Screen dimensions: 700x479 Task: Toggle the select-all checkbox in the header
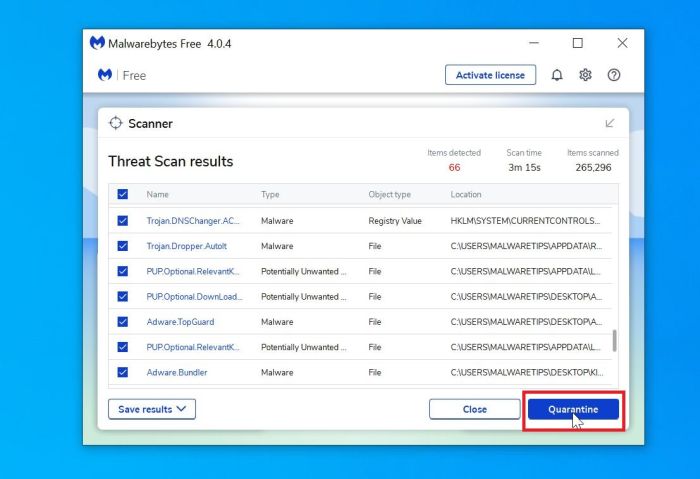(x=123, y=194)
